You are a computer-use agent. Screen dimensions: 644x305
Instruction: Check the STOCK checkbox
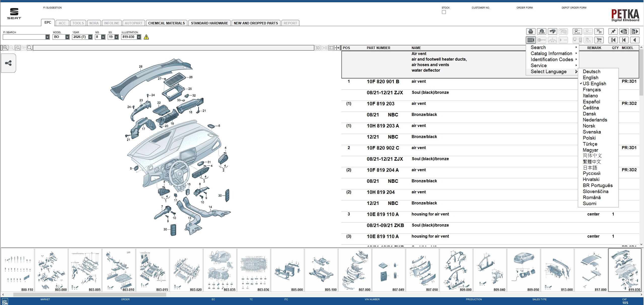[x=444, y=12]
